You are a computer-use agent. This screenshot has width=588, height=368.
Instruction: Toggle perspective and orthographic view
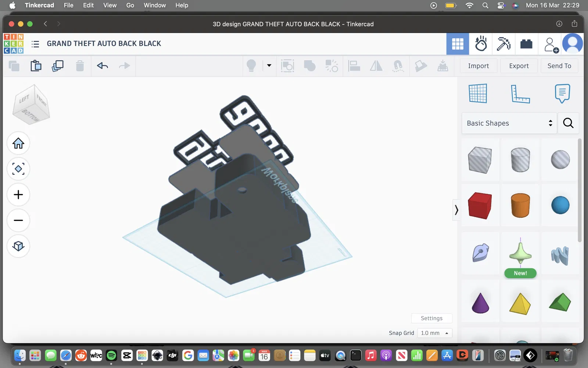[x=18, y=246]
